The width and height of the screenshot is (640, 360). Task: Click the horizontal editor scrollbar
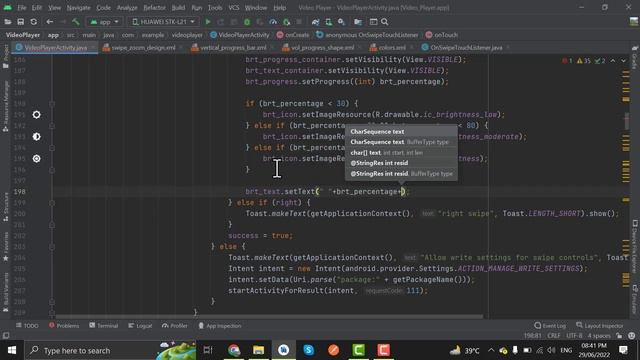[x=269, y=316]
